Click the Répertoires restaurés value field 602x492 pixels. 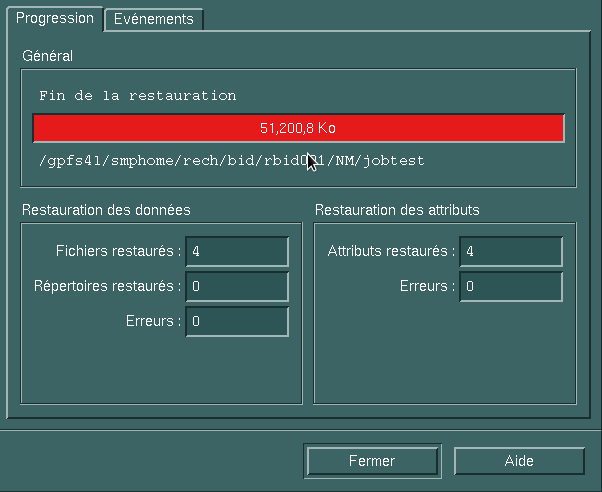pyautogui.click(x=238, y=286)
